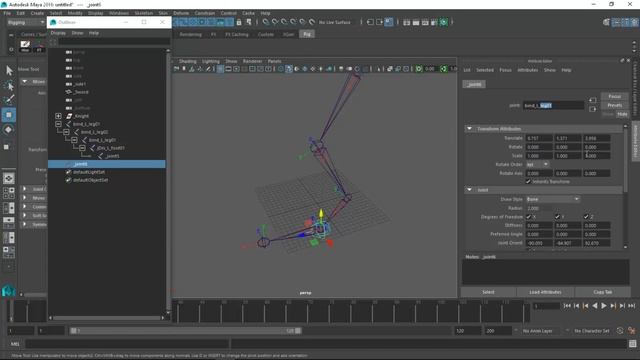Click the joint name input field
Image resolution: width=640 pixels, height=360 pixels.
553,105
